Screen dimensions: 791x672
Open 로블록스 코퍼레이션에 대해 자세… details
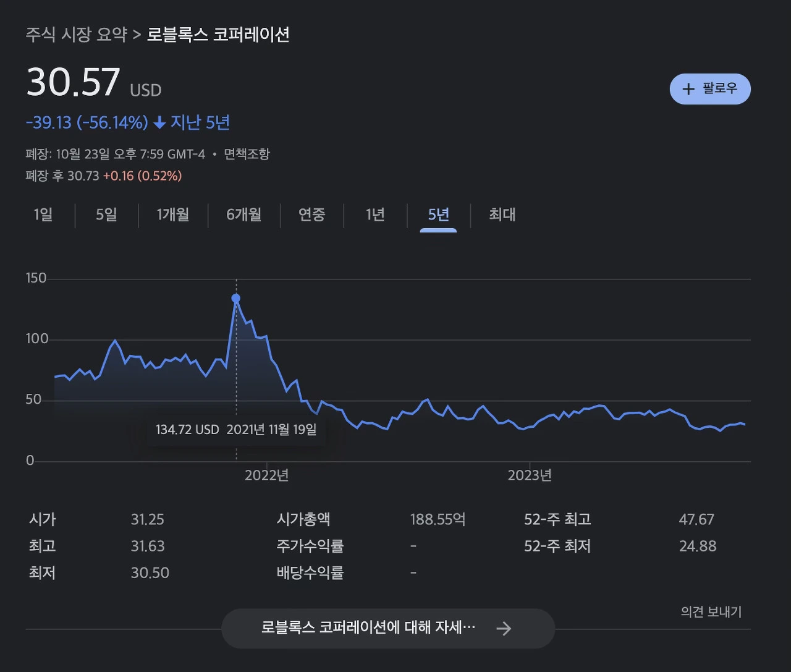(x=388, y=629)
